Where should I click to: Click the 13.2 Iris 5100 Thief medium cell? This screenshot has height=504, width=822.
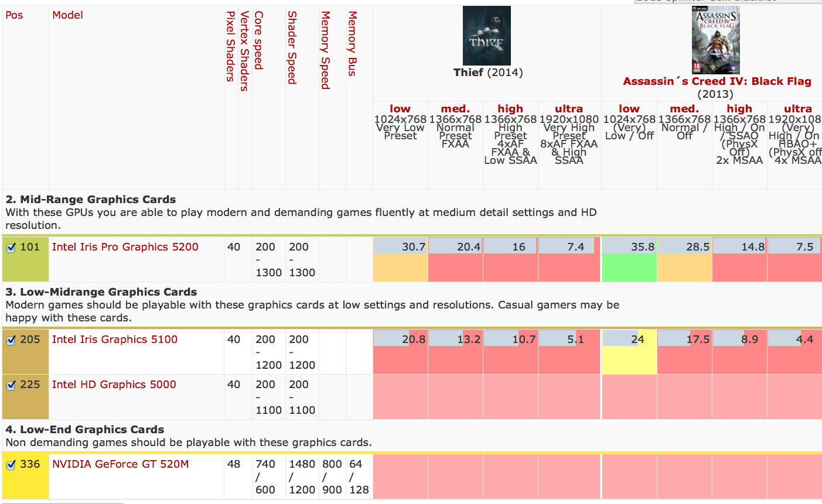pos(455,352)
